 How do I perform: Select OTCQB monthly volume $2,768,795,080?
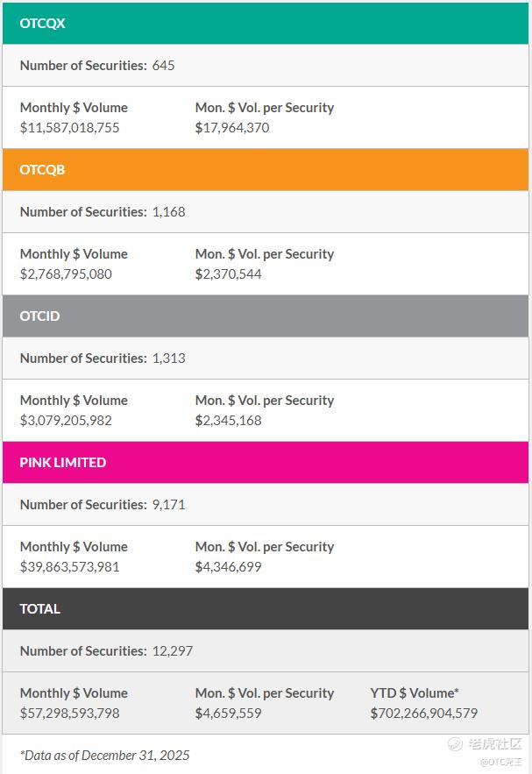(x=66, y=274)
